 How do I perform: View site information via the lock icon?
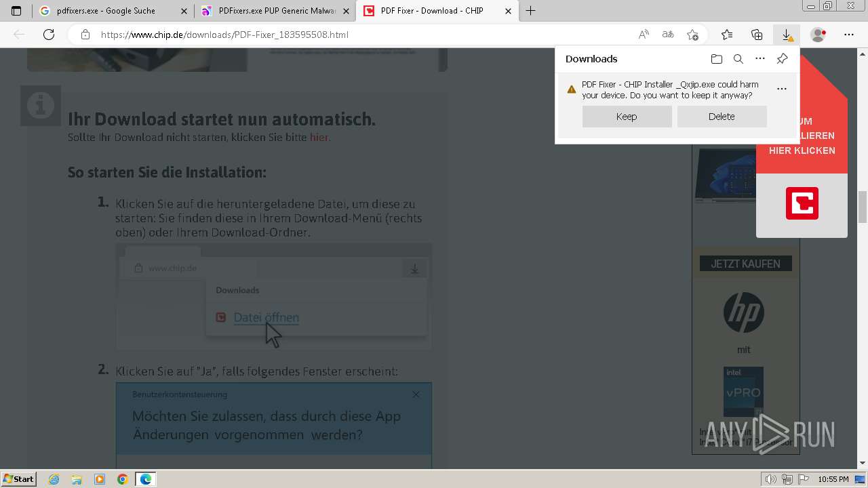coord(85,35)
